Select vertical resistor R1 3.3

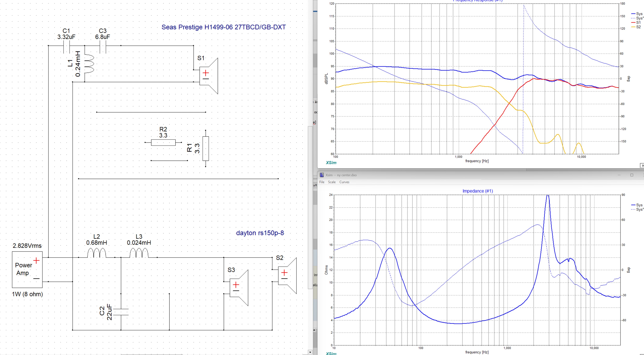point(205,148)
